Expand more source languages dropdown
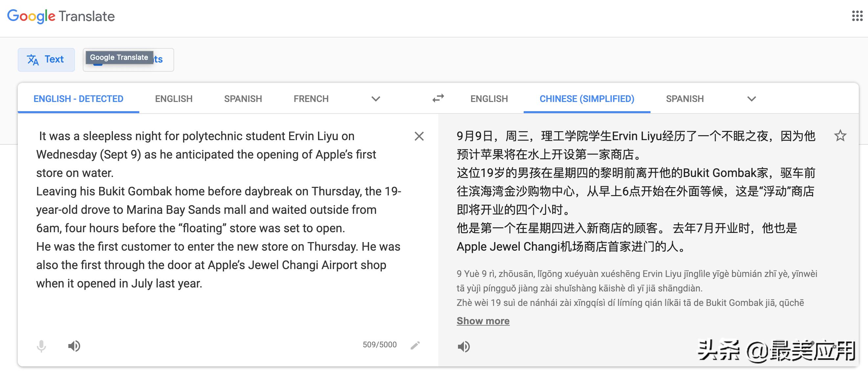 (376, 99)
